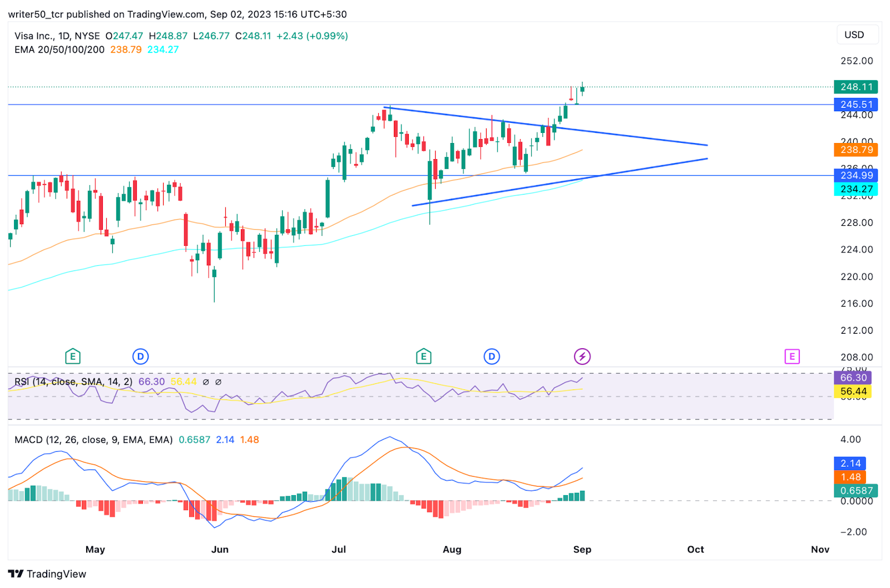Click the TradingView wordmark text
The width and height of the screenshot is (890, 588).
[56, 574]
